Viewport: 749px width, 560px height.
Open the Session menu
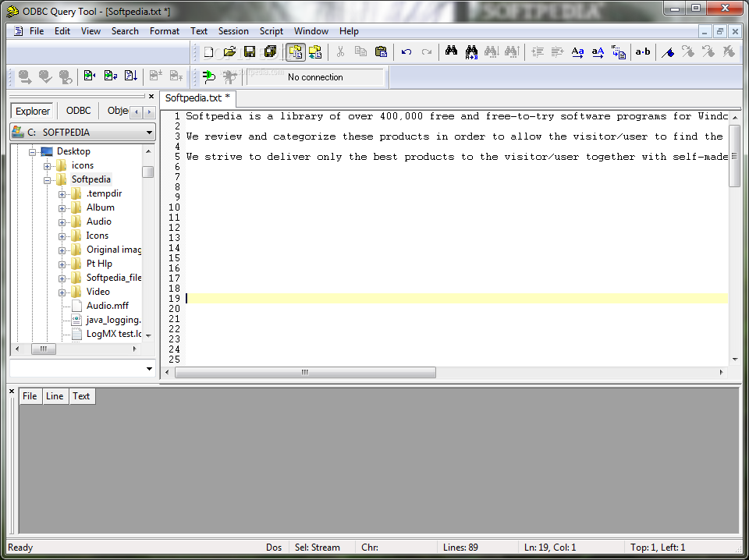click(x=233, y=31)
